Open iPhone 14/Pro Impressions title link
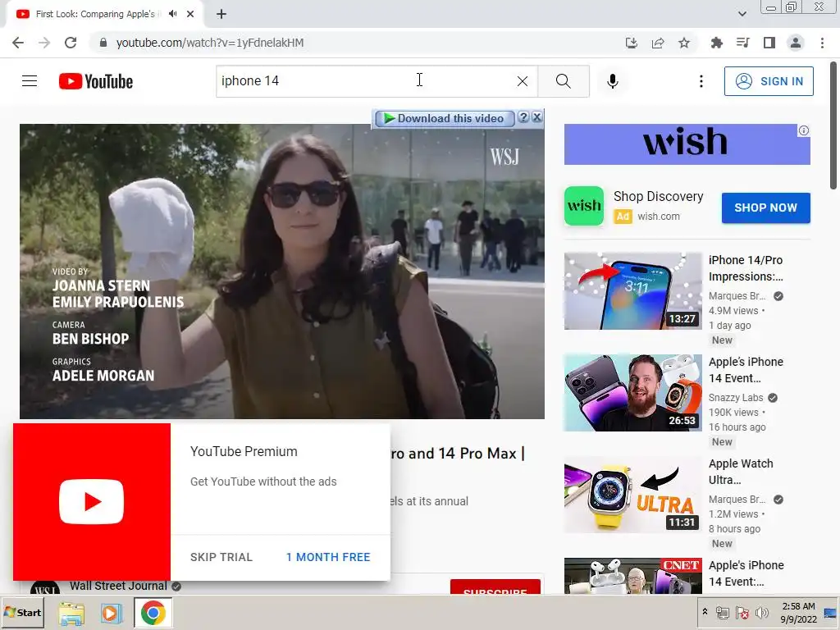840x630 pixels. click(x=746, y=268)
